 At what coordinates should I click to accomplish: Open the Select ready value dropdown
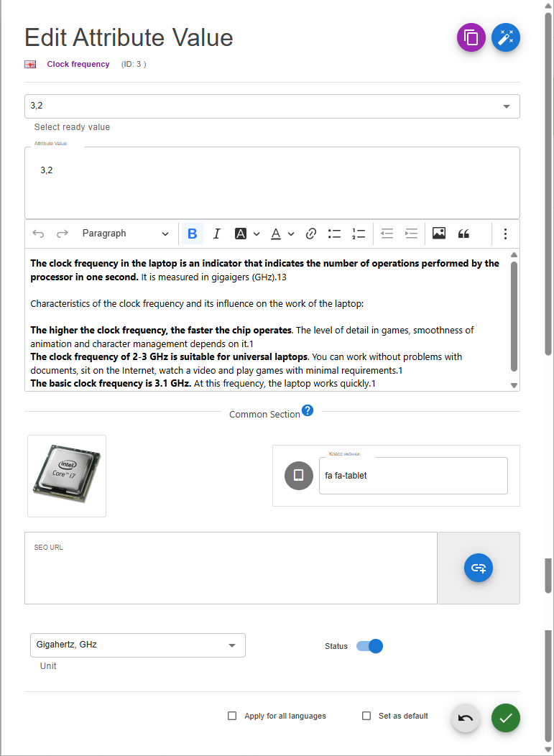click(272, 106)
